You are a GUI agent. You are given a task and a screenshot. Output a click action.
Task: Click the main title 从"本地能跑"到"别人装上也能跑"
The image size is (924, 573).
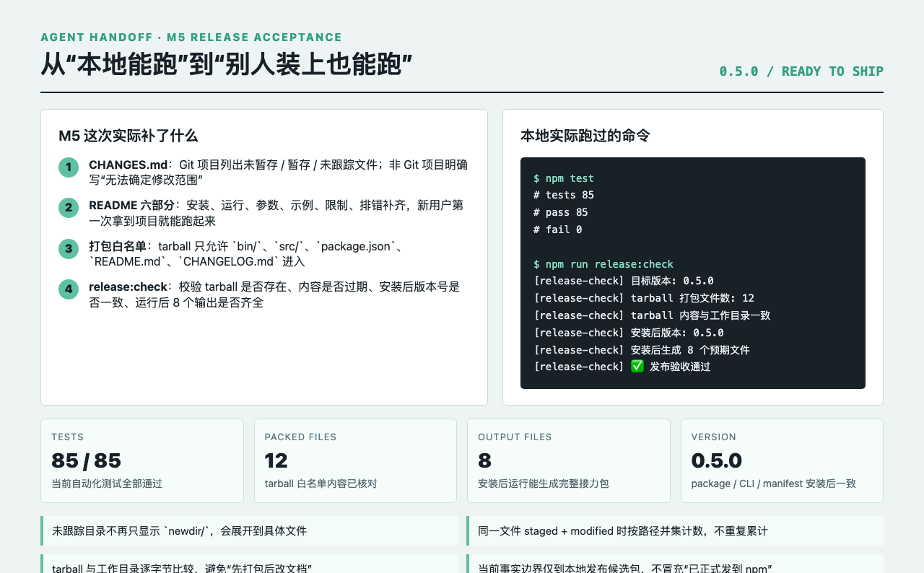226,65
